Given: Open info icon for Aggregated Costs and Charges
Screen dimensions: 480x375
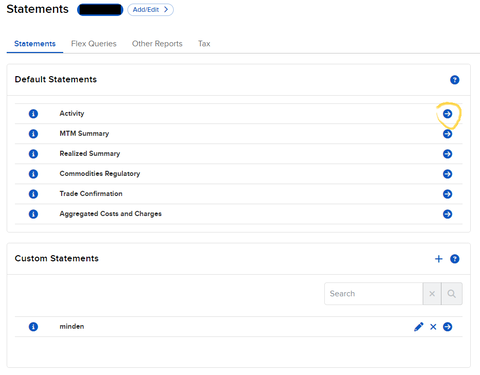Looking at the screenshot, I should click(x=33, y=214).
